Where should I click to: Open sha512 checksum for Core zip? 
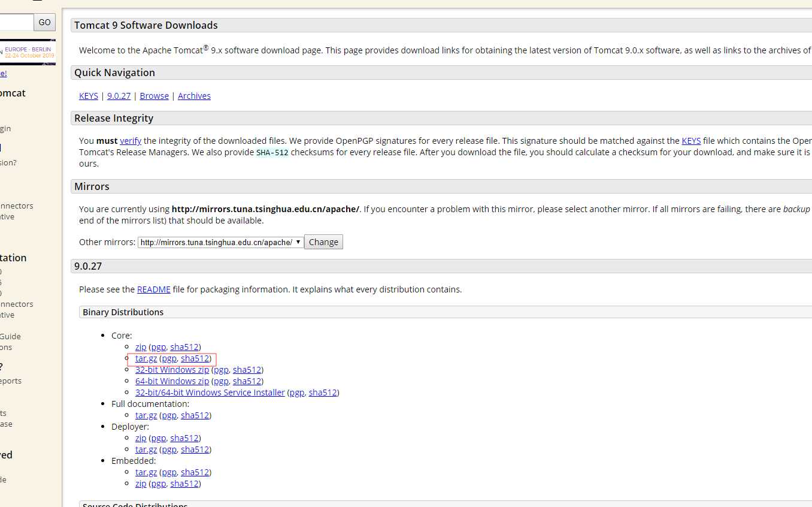point(184,347)
